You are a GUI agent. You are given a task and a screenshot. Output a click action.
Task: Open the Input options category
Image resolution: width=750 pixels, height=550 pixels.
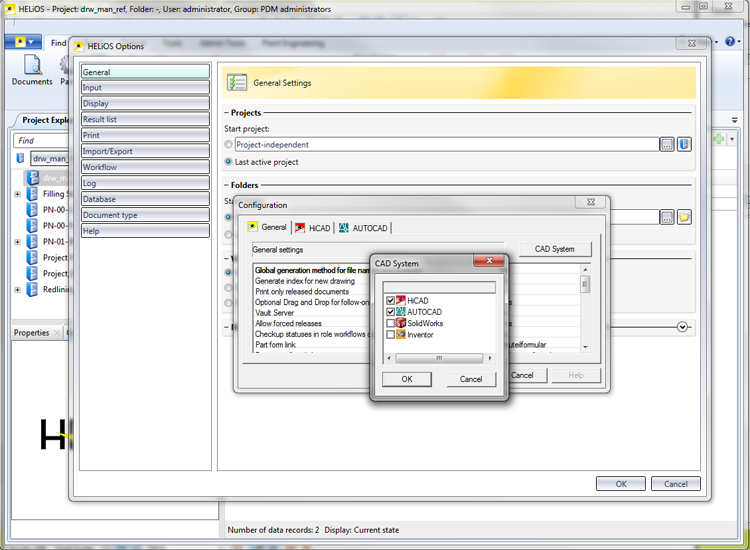point(145,88)
